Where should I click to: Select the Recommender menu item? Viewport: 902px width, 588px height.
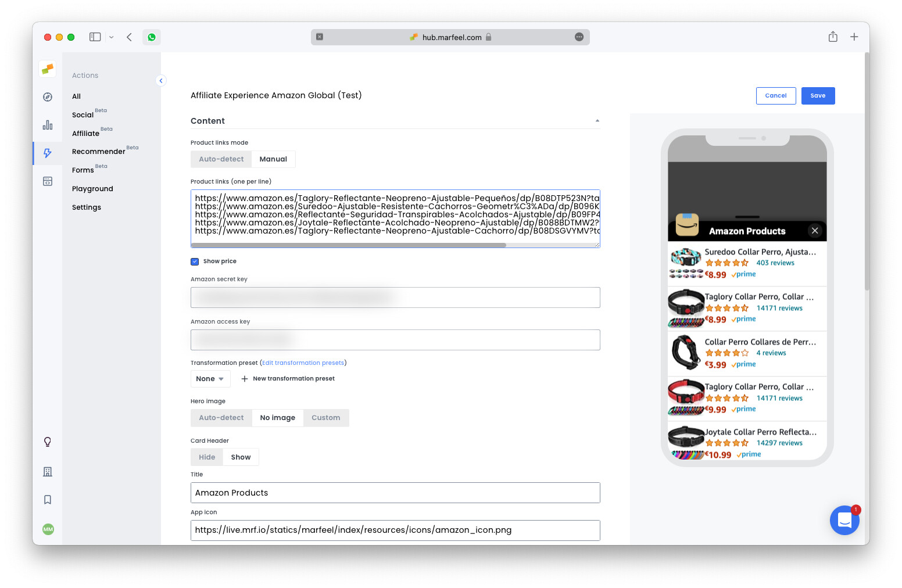coord(98,151)
